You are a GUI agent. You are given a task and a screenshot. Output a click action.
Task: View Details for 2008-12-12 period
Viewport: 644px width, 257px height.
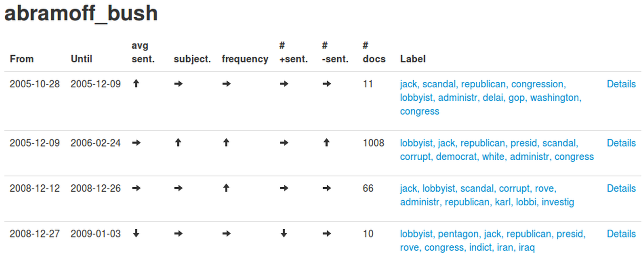coord(621,188)
